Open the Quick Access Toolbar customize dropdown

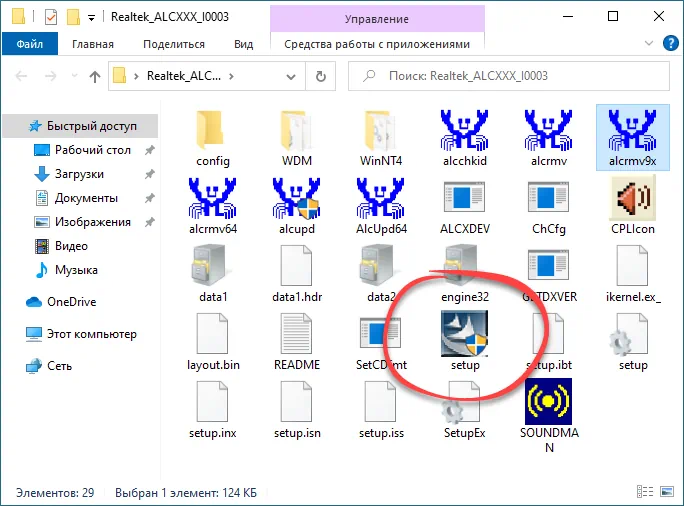coord(91,17)
